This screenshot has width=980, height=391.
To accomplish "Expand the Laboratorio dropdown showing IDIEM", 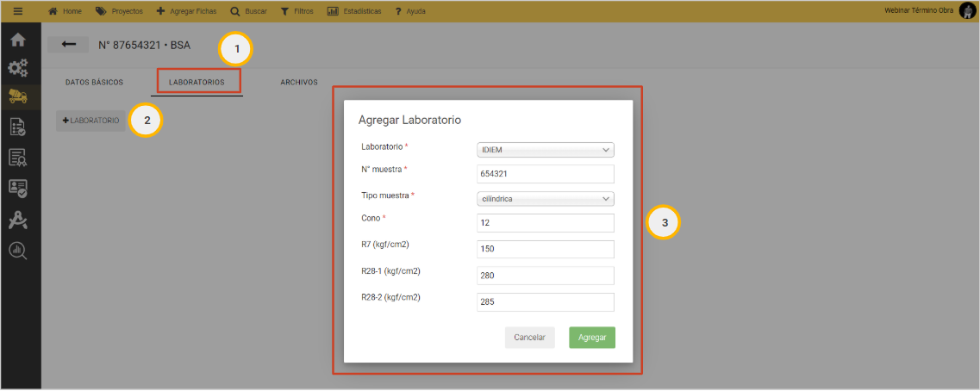I will click(x=545, y=150).
